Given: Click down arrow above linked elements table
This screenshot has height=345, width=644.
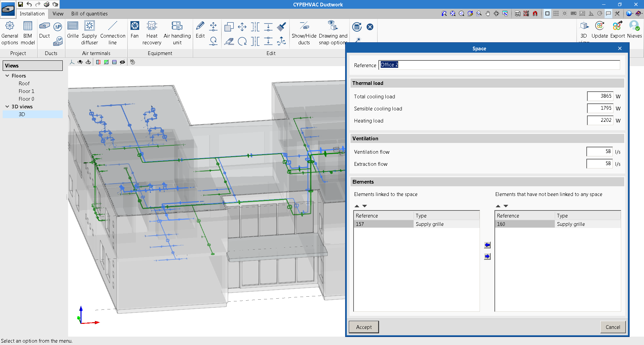Looking at the screenshot, I should click(x=365, y=206).
